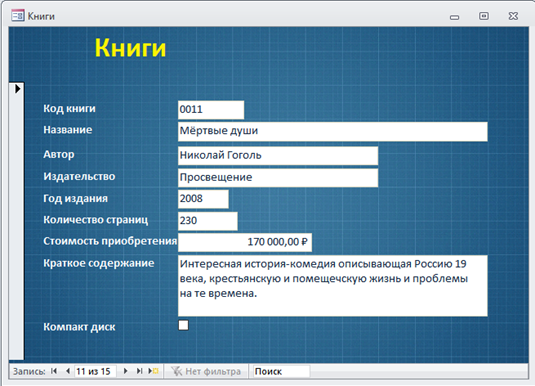Click the Код книги field 0011

(x=211, y=110)
